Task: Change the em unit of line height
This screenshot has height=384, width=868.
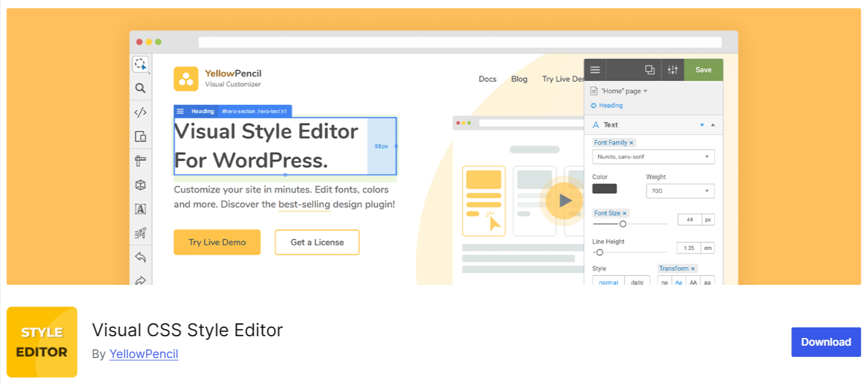Action: 708,248
